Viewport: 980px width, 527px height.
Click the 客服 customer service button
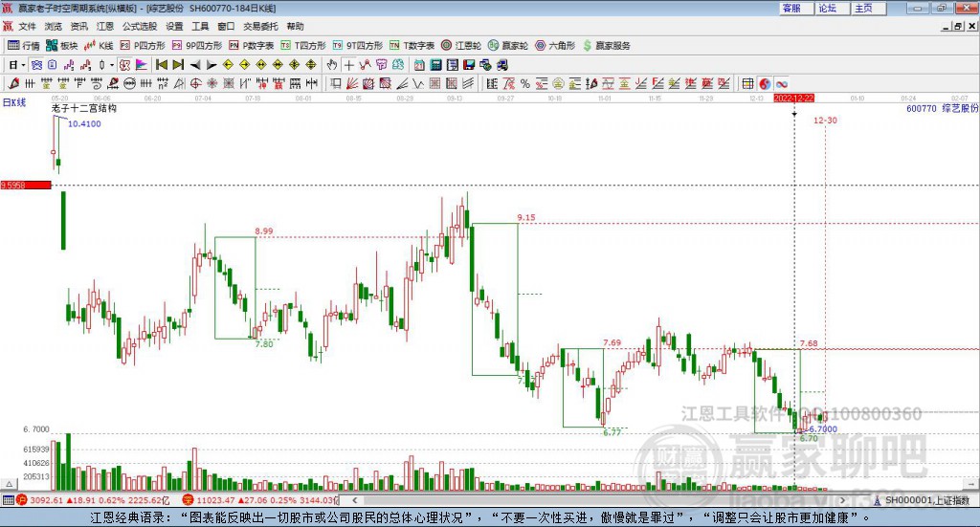click(x=791, y=8)
